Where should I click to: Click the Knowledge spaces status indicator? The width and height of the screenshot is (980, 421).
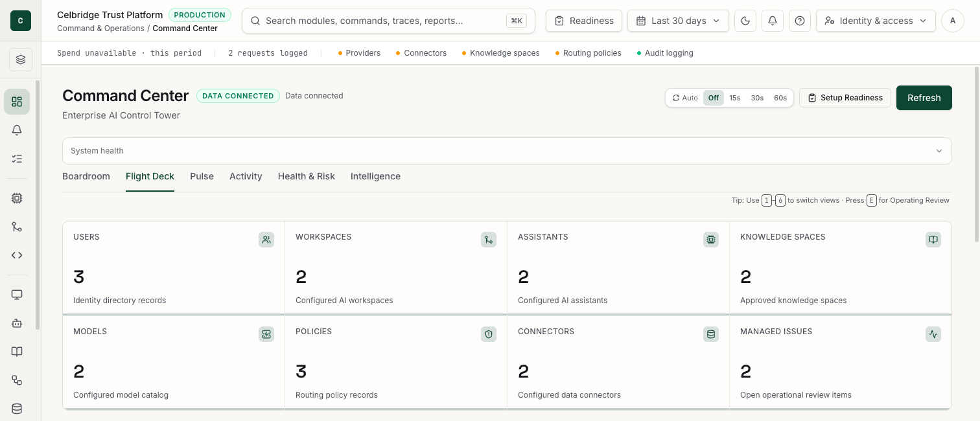(x=500, y=53)
